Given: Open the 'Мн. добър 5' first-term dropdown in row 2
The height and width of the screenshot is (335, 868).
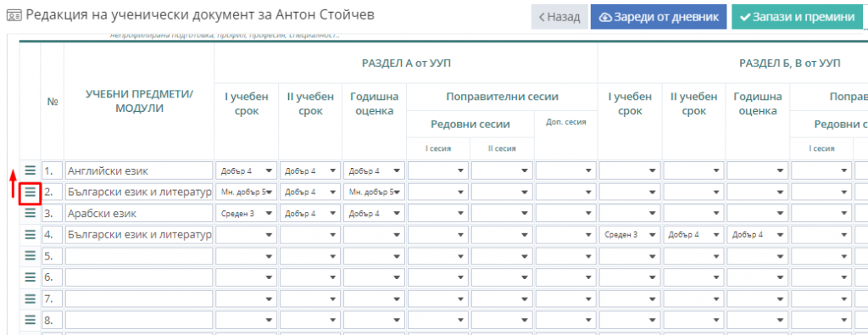Looking at the screenshot, I should [247, 193].
